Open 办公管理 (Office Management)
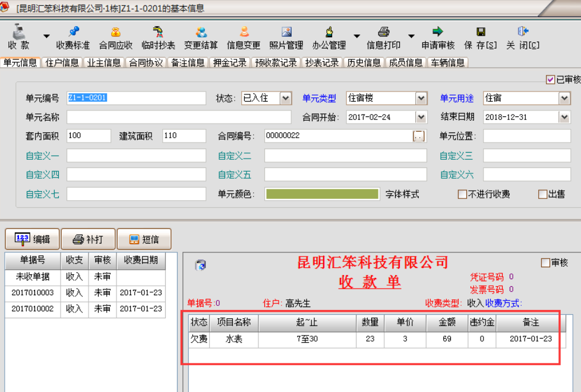This screenshot has height=392, width=581. pyautogui.click(x=330, y=36)
